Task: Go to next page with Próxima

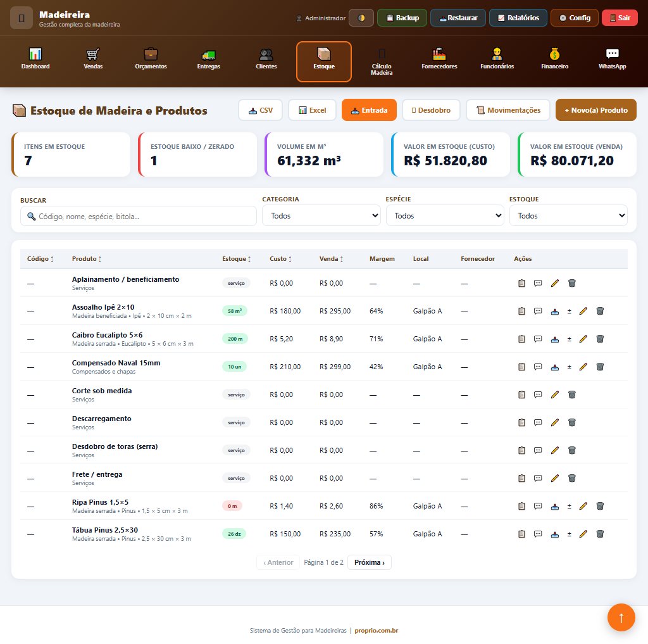Action: point(370,562)
